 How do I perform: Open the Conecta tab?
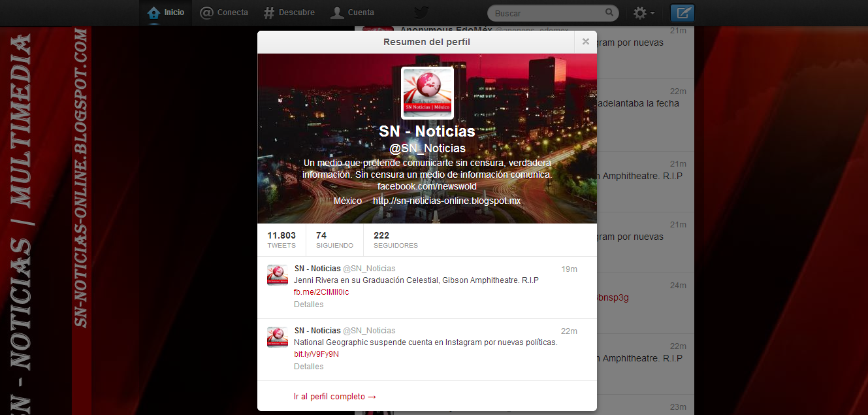(224, 12)
